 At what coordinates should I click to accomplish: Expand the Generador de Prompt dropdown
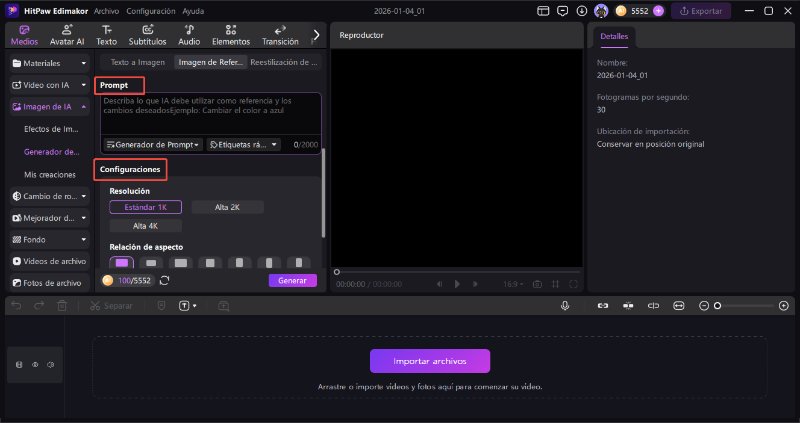153,144
